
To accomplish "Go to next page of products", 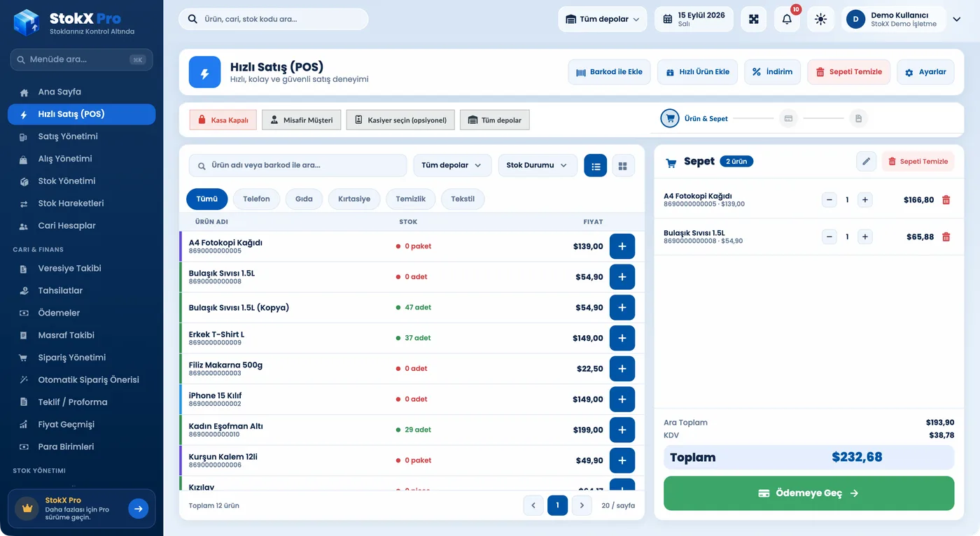I will tap(582, 505).
